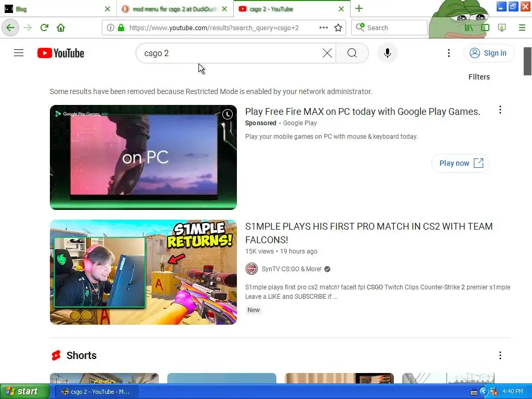Click the Shorts section heading
The image size is (532, 399).
82,355
